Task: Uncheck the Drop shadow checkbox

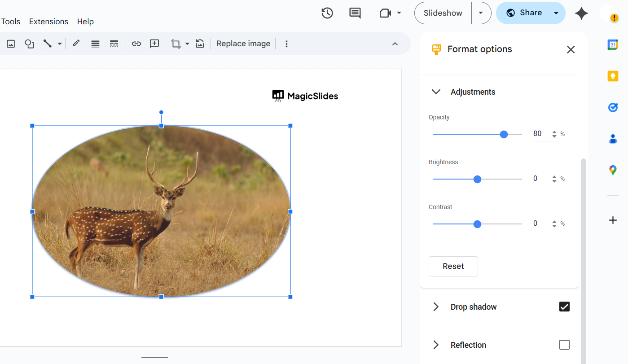Action: [x=564, y=307]
